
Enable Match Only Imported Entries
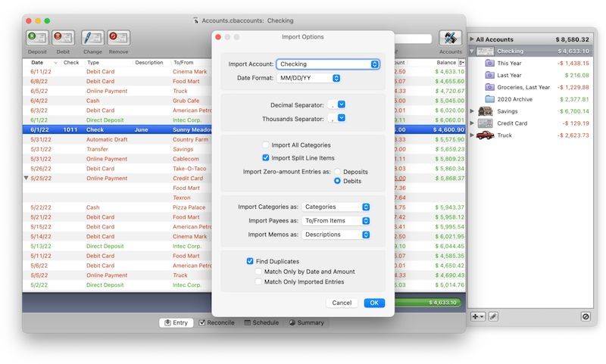(258, 282)
